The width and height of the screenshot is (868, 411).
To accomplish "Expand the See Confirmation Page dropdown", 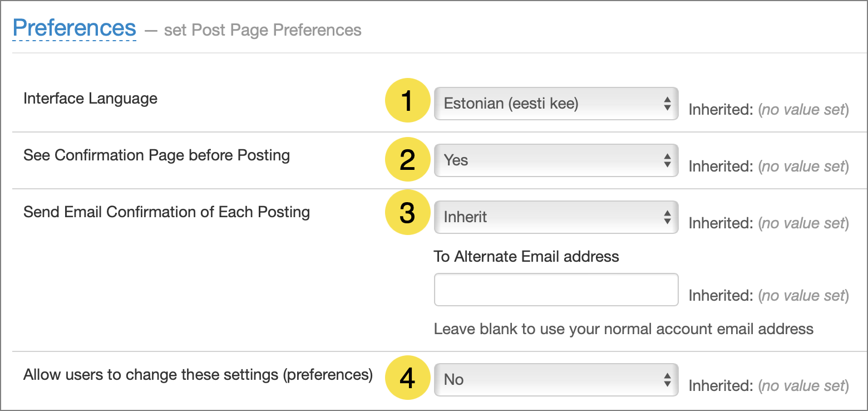I will [x=555, y=160].
